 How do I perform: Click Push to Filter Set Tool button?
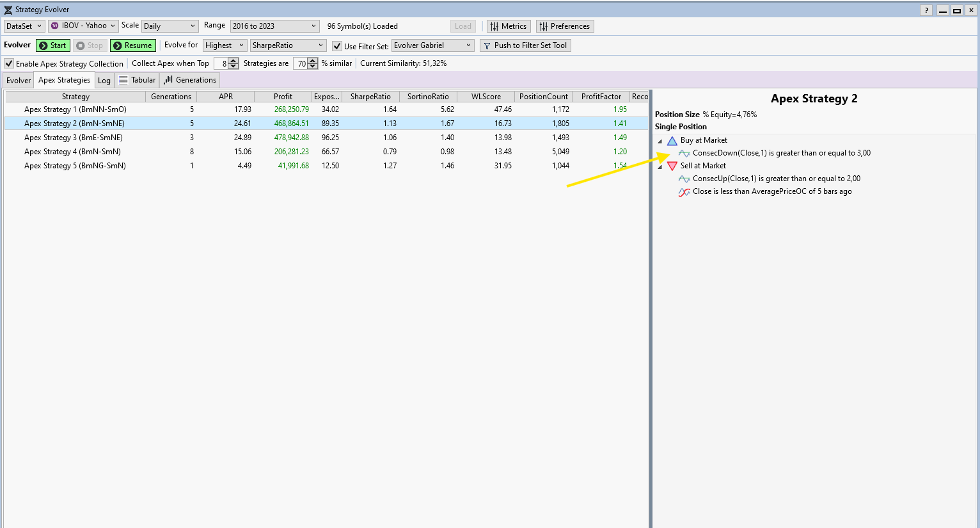click(x=525, y=45)
